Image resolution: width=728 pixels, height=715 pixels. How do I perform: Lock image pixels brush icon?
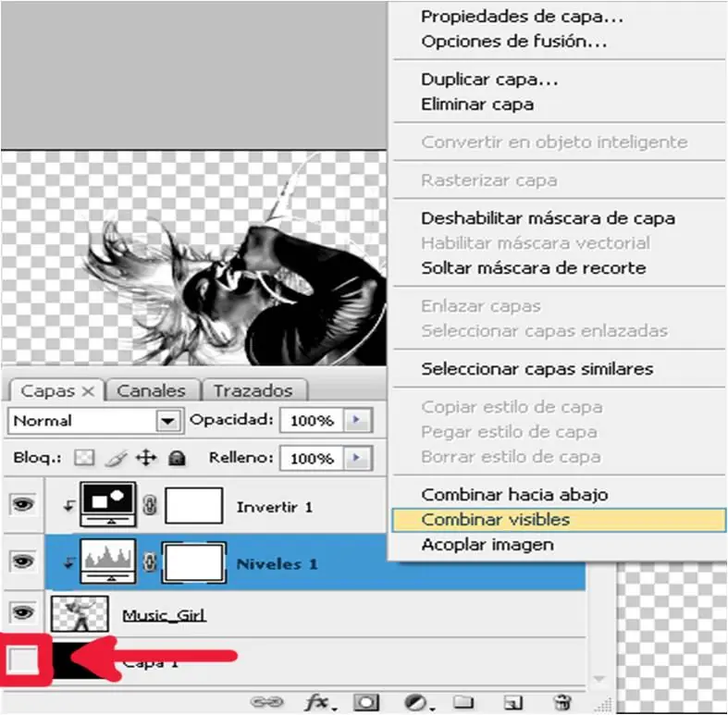tap(115, 458)
